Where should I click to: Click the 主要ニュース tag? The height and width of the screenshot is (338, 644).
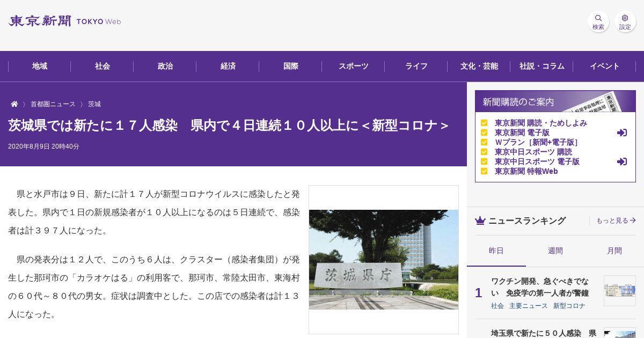[529, 306]
